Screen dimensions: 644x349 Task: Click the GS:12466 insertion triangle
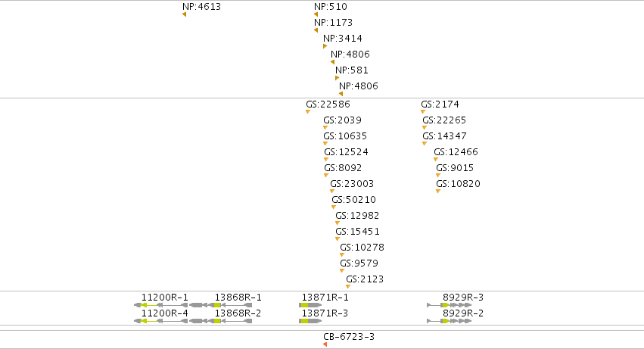[x=436, y=160]
